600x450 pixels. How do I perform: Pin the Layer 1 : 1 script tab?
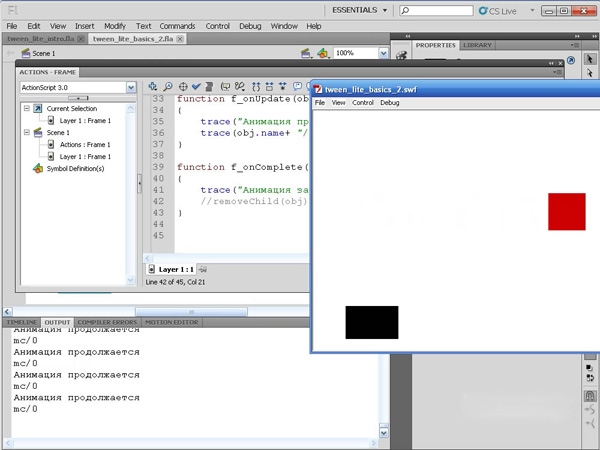click(x=202, y=269)
